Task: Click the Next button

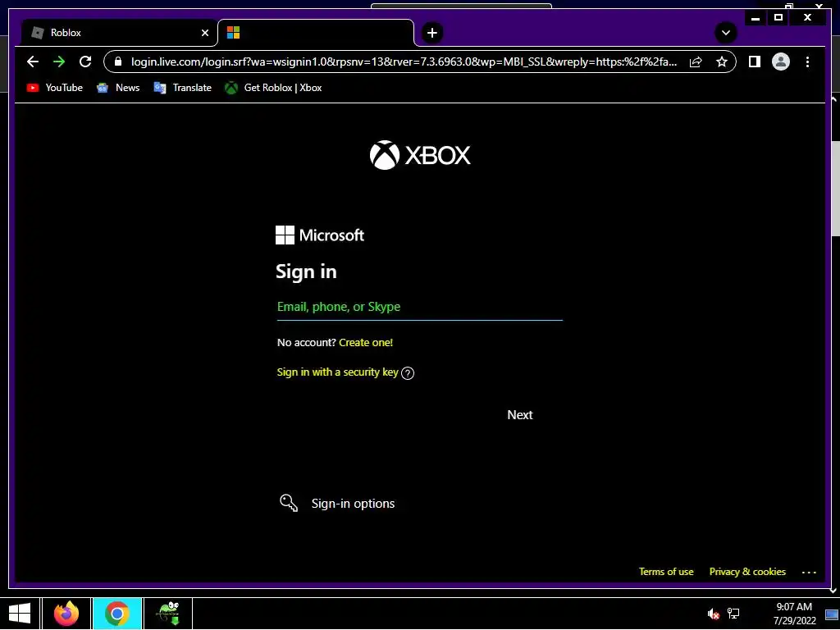Action: coord(519,414)
